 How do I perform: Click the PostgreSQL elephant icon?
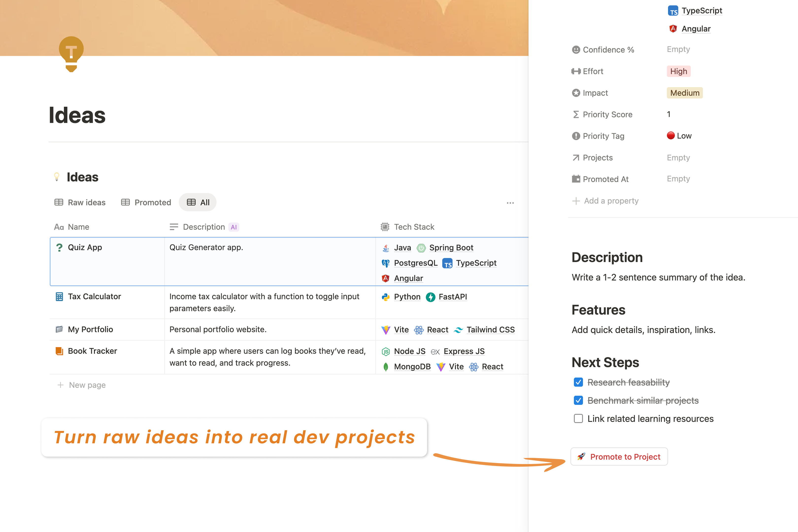point(386,263)
